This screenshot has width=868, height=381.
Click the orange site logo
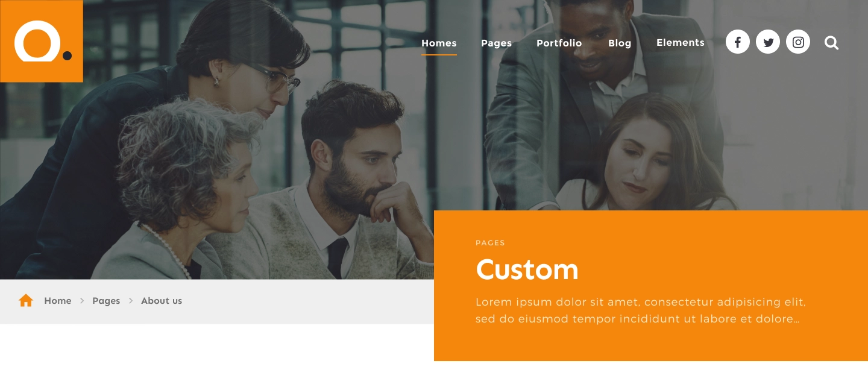point(42,41)
